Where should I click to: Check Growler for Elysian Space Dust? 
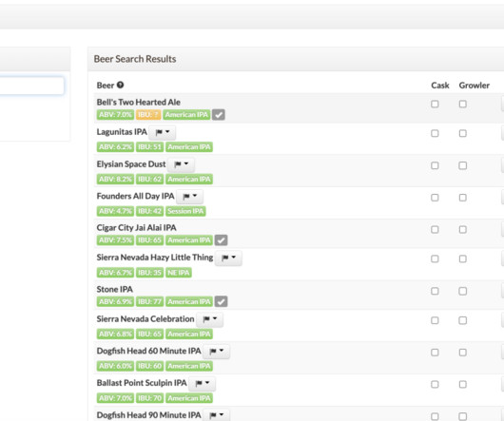click(463, 165)
